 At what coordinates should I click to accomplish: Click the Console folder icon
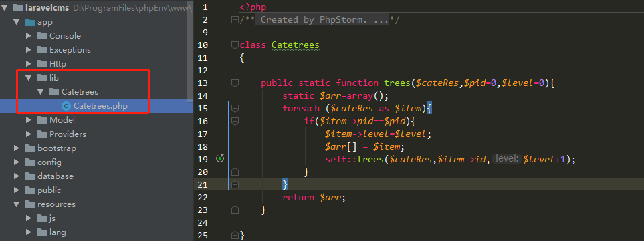(42, 36)
